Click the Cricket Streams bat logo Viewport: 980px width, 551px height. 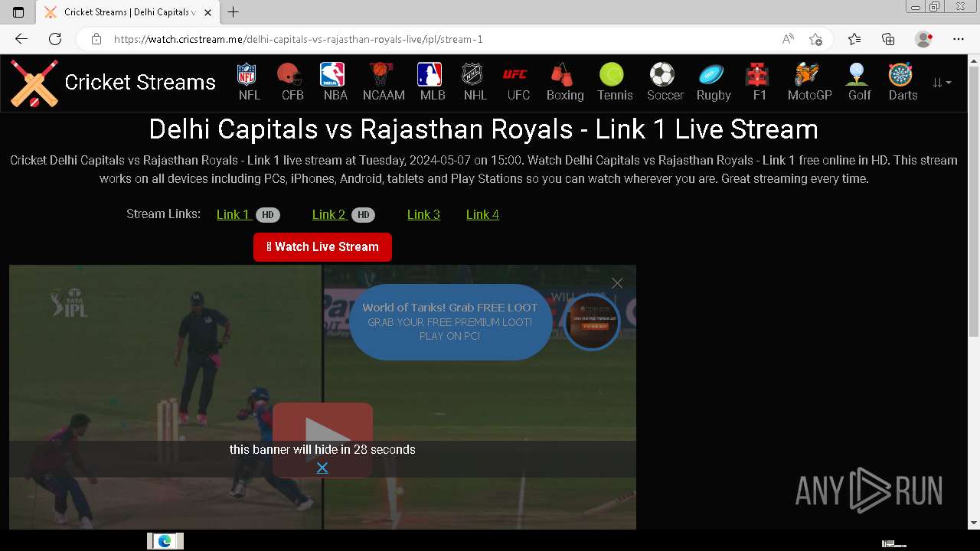point(34,83)
